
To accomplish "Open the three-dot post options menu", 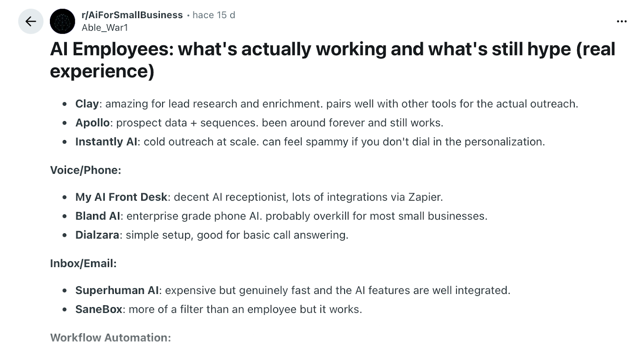I will [x=621, y=21].
